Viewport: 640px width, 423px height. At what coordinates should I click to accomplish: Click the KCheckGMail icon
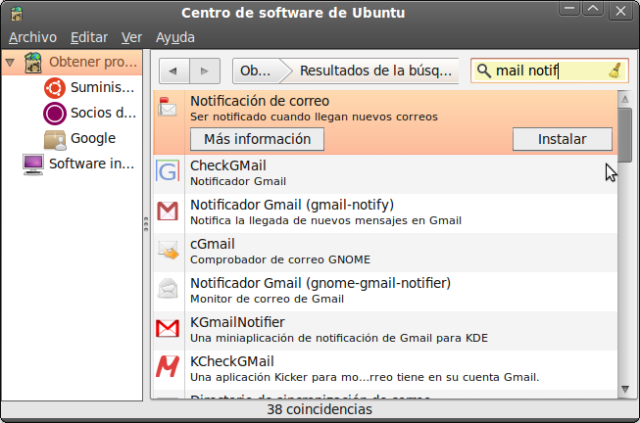coord(167,368)
